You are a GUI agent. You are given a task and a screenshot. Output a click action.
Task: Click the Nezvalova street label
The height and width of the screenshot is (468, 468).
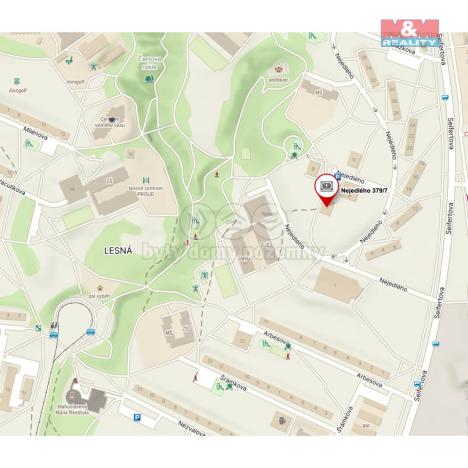pos(191,428)
